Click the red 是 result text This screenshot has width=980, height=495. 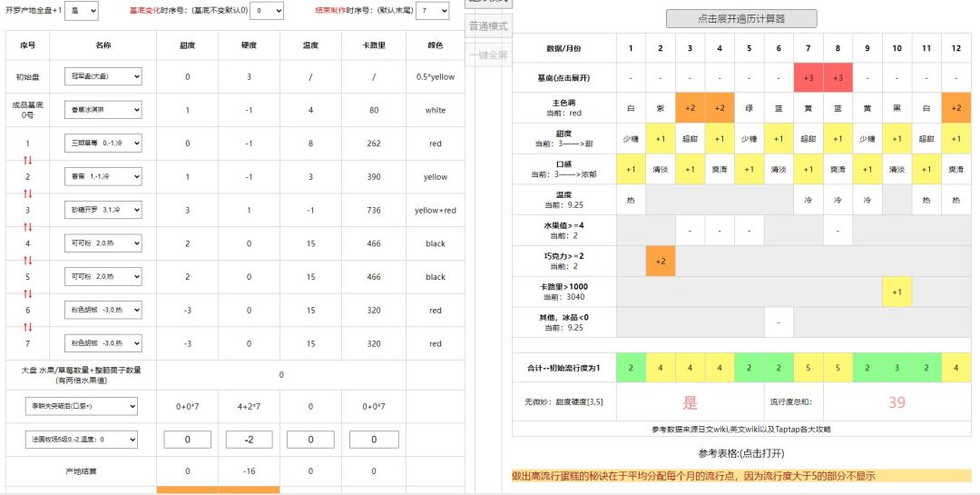click(x=690, y=402)
